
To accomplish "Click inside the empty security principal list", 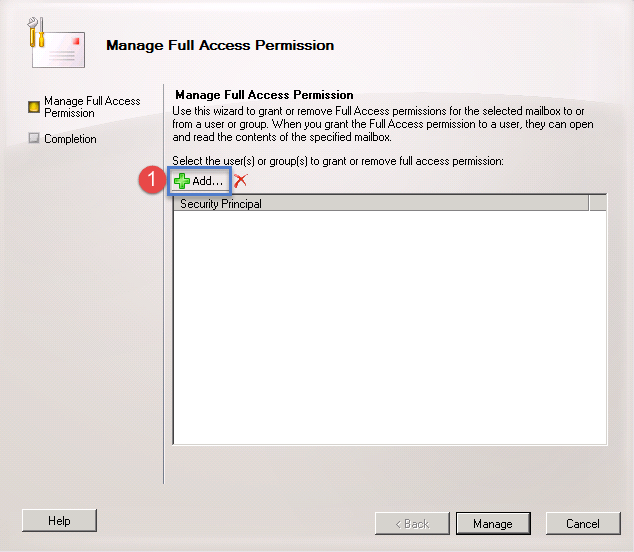I will click(x=390, y=327).
